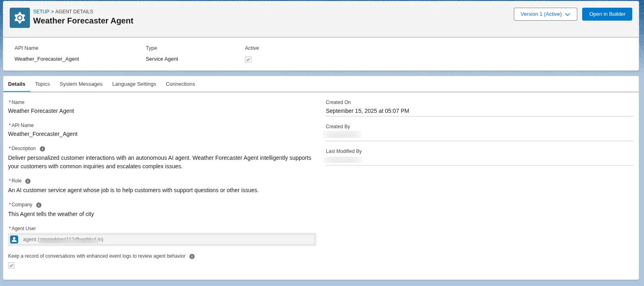Click the SETUP breadcrumb link
This screenshot has height=286, width=644.
tap(41, 12)
